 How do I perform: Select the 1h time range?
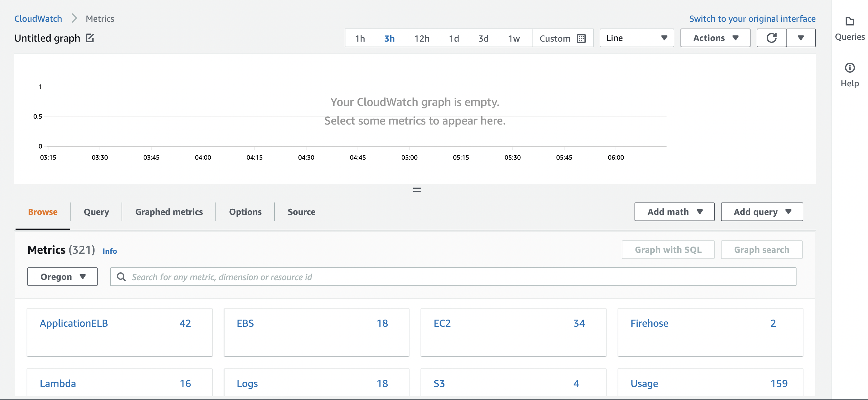pyautogui.click(x=360, y=39)
